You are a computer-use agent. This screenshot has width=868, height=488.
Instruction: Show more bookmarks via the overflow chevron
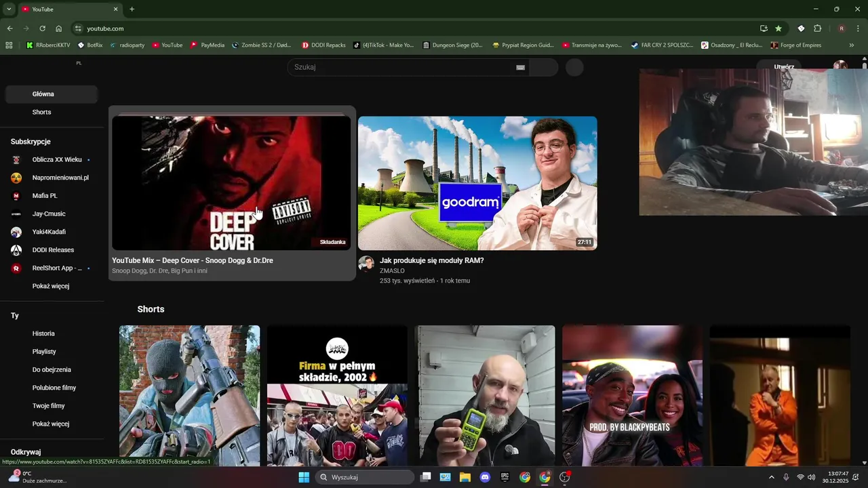point(852,45)
